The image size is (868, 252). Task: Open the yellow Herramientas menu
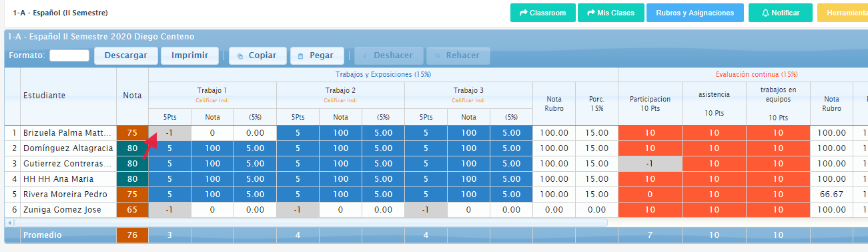click(x=843, y=13)
